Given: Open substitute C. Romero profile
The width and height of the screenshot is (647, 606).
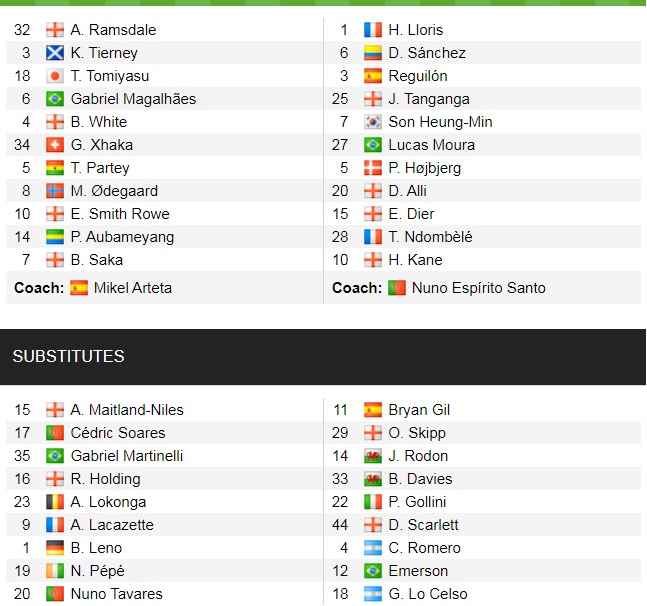Looking at the screenshot, I should click(425, 548).
